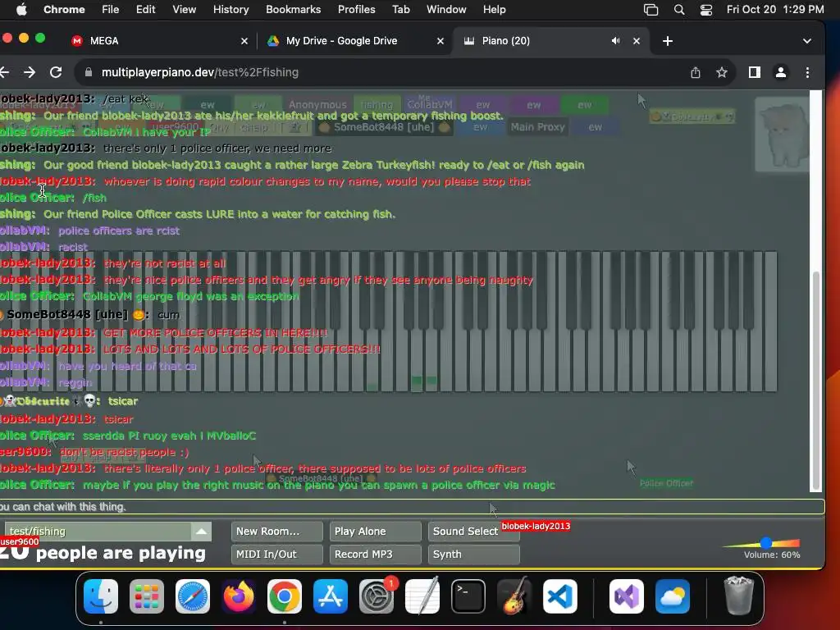
Task: Adjust the Volume slider knob
Action: click(766, 543)
